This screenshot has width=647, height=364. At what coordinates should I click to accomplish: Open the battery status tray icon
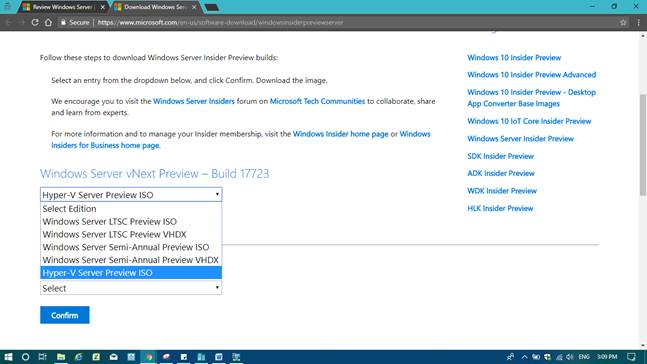coord(536,357)
